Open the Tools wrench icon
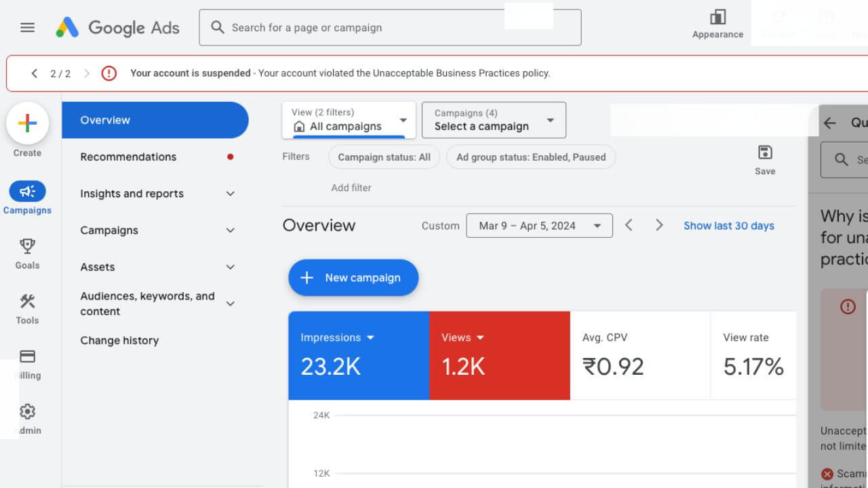This screenshot has height=488, width=868. tap(27, 302)
